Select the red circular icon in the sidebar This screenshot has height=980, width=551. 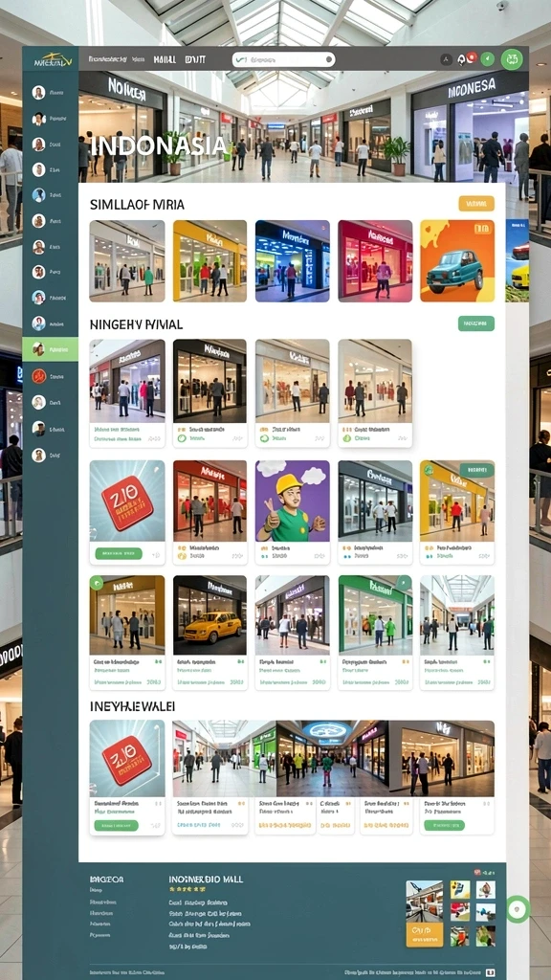[x=38, y=375]
